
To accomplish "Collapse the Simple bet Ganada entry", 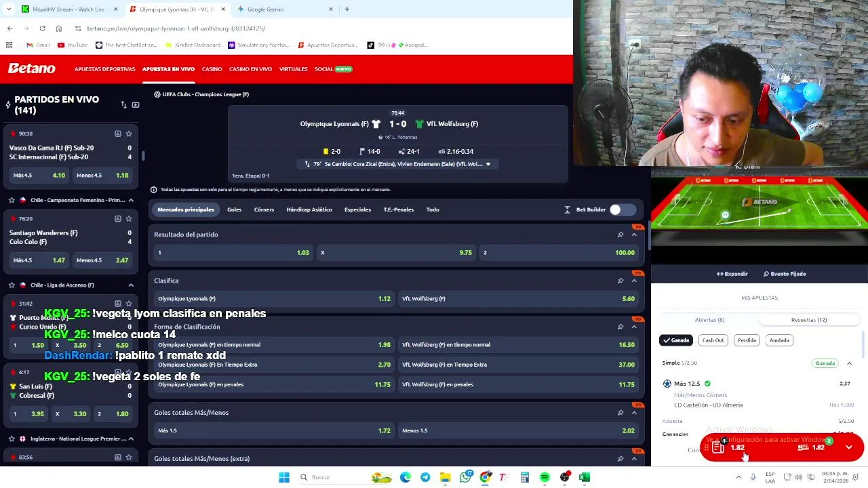I will click(849, 363).
